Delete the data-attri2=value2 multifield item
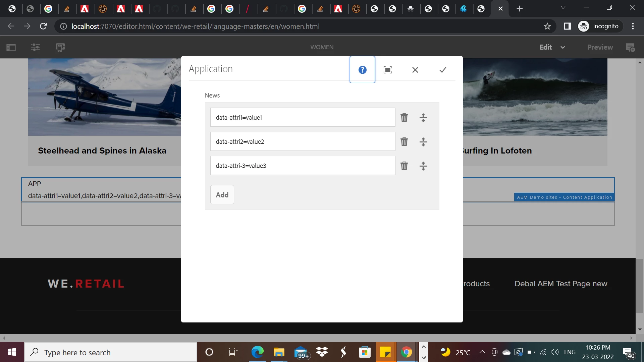 (404, 142)
